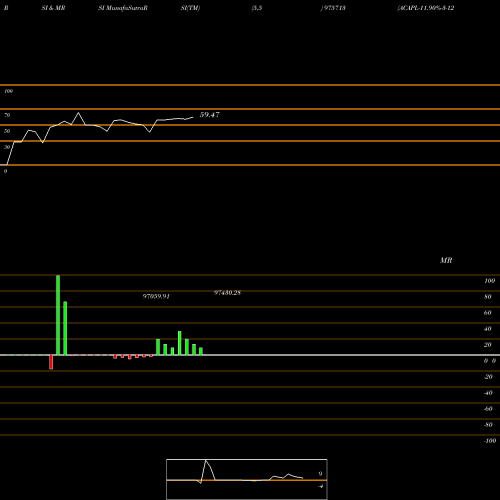The height and width of the screenshot is (500, 500).
Task: Click the tallest green MR histogram bar
Action: [58, 315]
